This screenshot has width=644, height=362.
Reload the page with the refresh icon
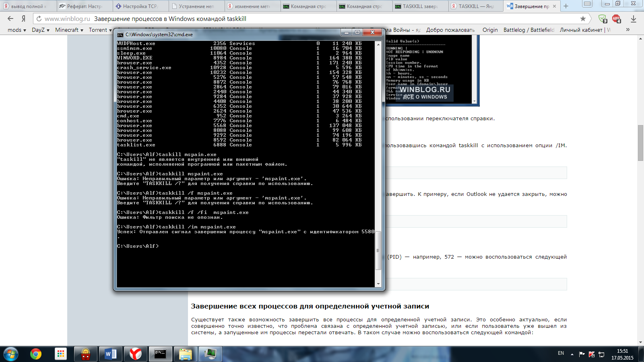point(39,19)
